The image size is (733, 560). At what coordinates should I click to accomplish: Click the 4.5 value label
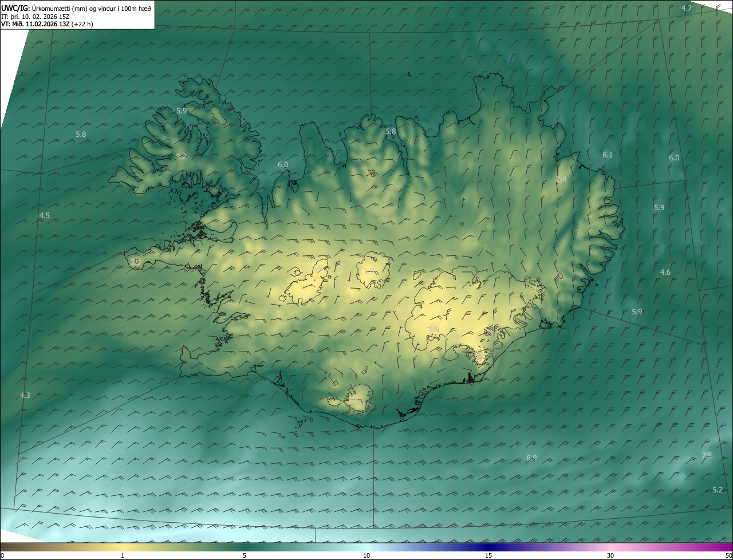click(44, 215)
